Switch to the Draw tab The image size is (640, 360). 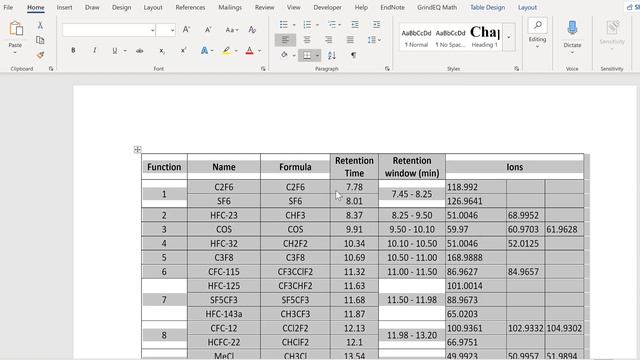click(x=92, y=7)
